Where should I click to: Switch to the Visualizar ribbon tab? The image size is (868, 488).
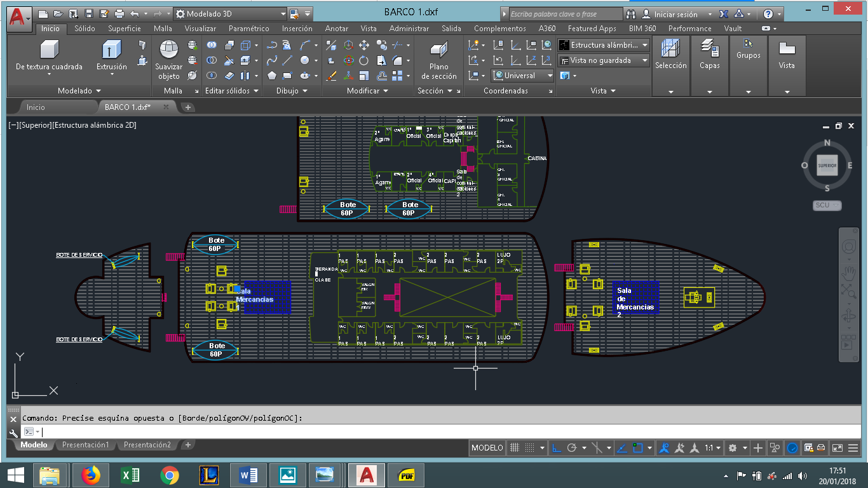[x=200, y=29]
